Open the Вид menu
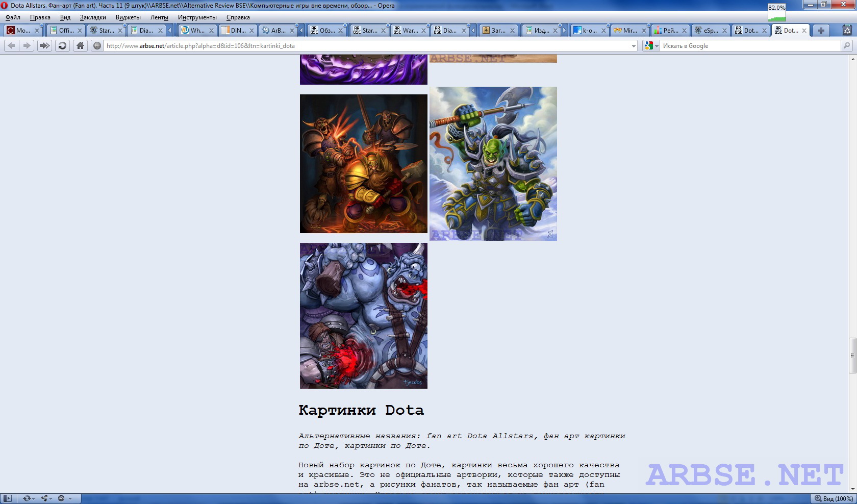This screenshot has height=504, width=857. click(x=65, y=17)
